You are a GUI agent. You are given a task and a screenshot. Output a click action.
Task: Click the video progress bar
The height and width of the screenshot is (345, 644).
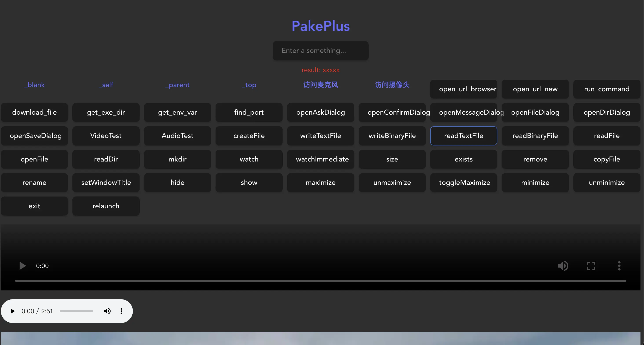click(320, 281)
